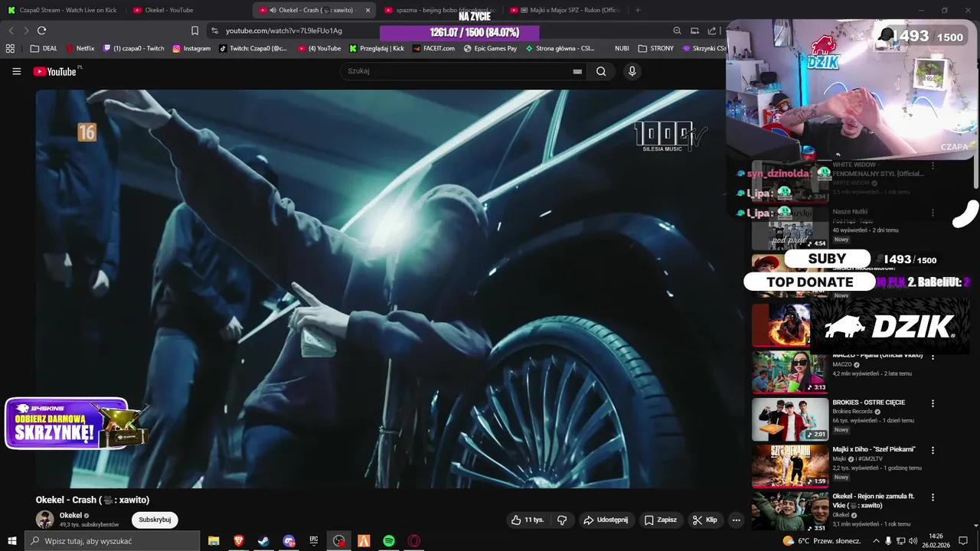Image resolution: width=980 pixels, height=551 pixels.
Task: Open the Okekel channel avatar
Action: tap(45, 519)
